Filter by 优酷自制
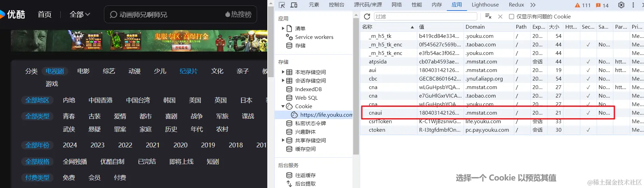This screenshot has height=188, width=644. coord(112,162)
